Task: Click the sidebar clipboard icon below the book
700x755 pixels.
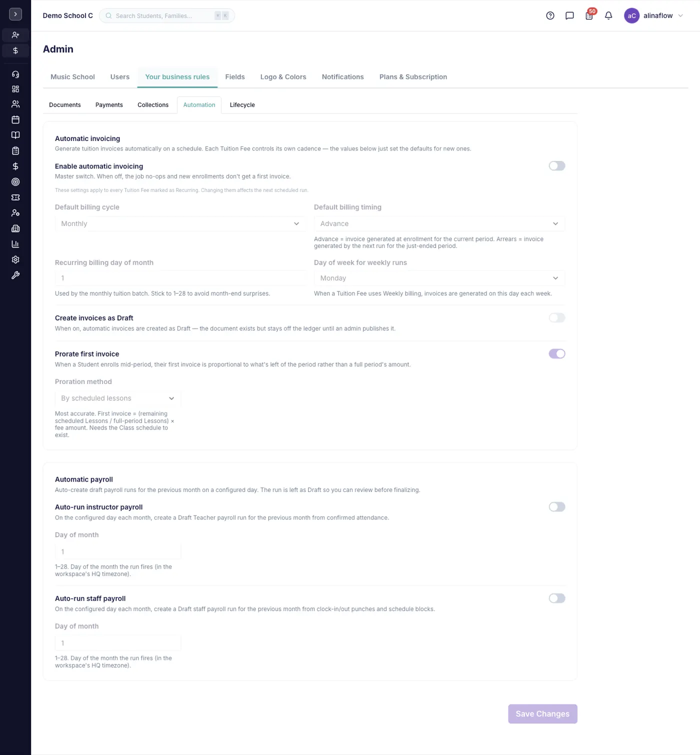Action: pyautogui.click(x=15, y=150)
